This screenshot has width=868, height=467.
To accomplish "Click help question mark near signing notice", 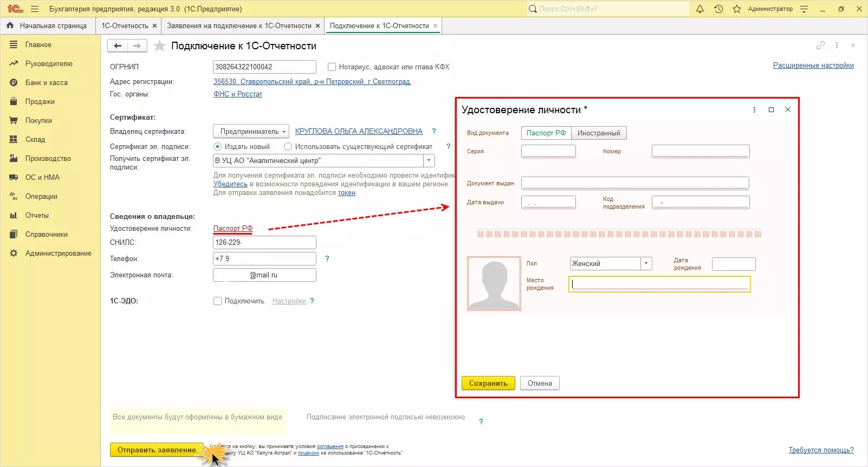I will [x=481, y=421].
